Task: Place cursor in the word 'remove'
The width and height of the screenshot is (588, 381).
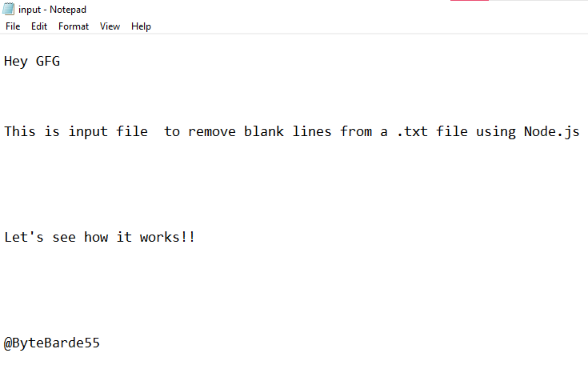Action: point(212,132)
